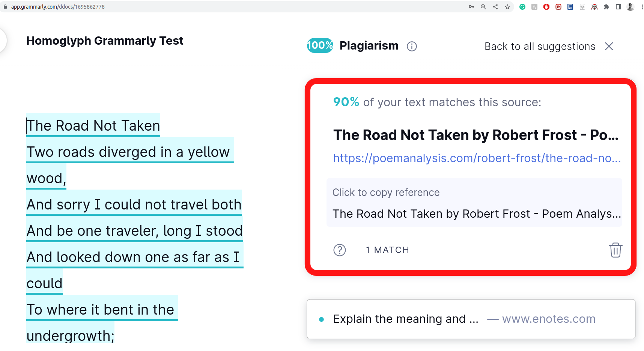644x351 pixels.
Task: Open the Chrome three-dot menu
Action: tap(642, 7)
